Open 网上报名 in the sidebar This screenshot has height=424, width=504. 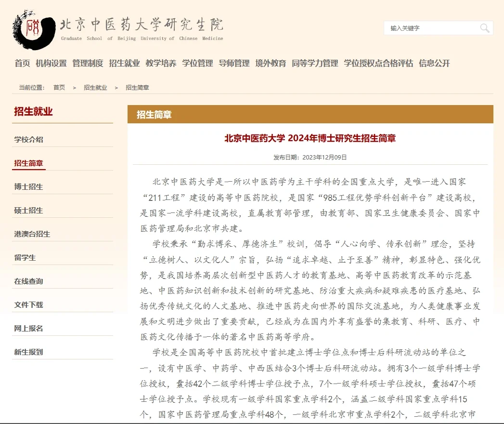pos(28,329)
